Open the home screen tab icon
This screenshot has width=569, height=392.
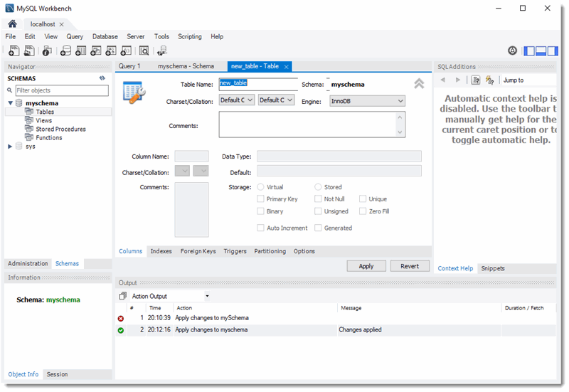click(12, 24)
